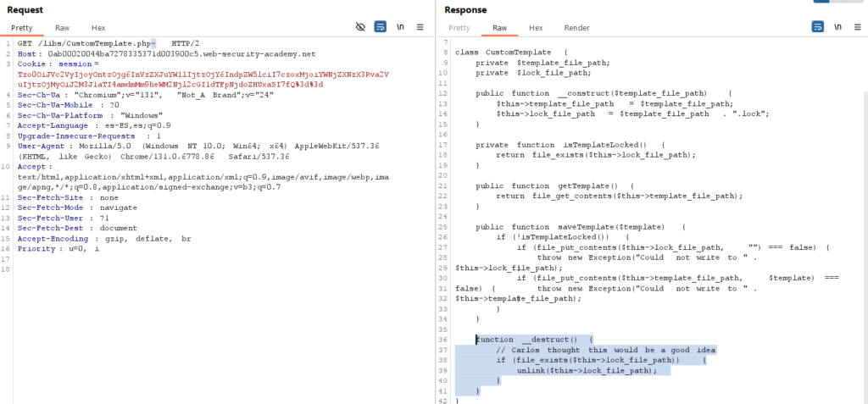This screenshot has width=868, height=404.
Task: Toggle word wrap in the Response viewer
Action: coord(817,27)
